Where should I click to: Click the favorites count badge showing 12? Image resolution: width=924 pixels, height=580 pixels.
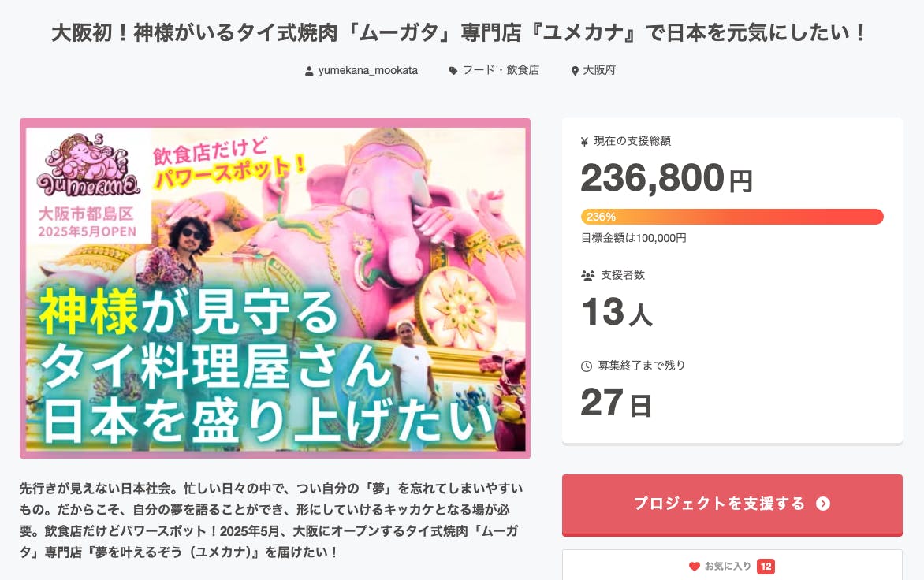tap(765, 566)
